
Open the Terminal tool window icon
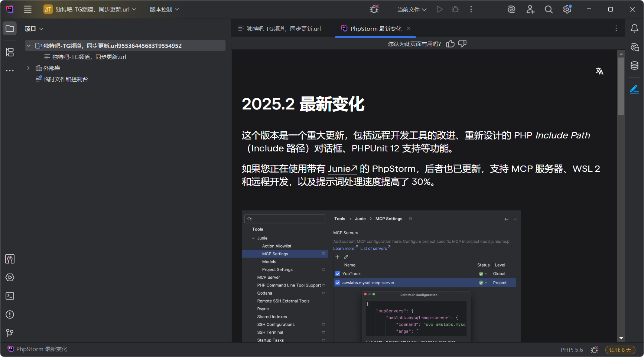(10, 296)
